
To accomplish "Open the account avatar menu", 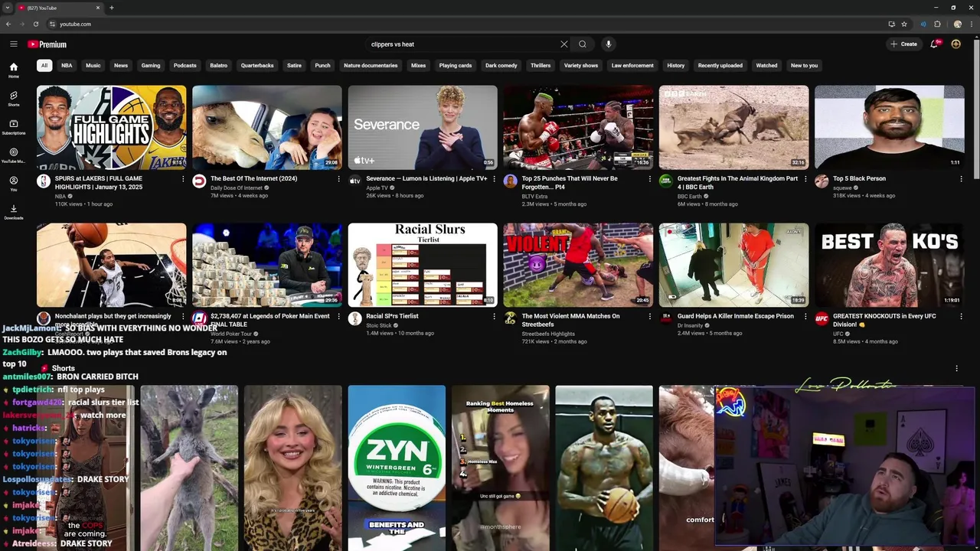I will click(955, 44).
